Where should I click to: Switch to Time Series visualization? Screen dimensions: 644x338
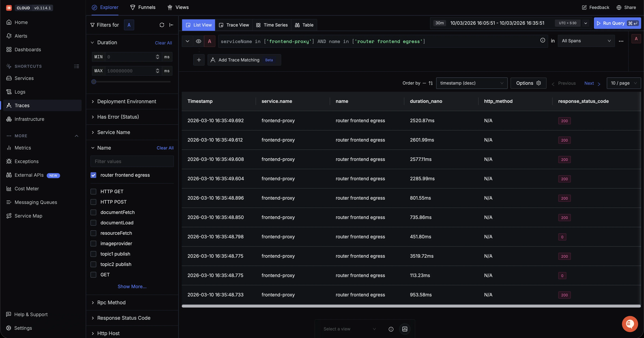coord(272,25)
